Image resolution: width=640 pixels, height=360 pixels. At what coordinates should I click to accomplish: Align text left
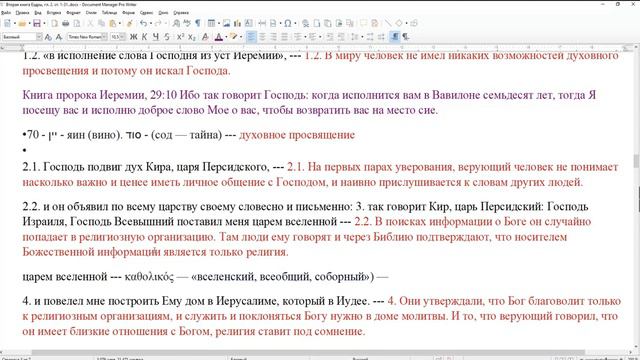pyautogui.click(x=251, y=37)
